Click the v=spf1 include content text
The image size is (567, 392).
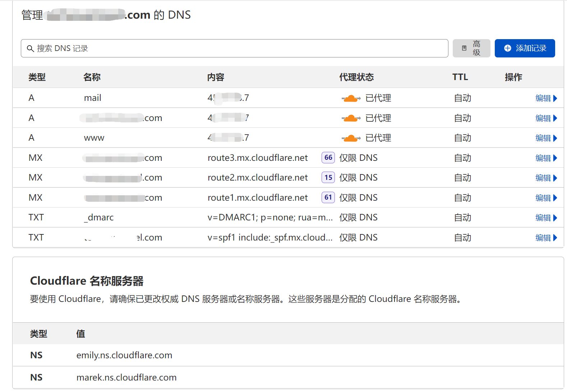click(270, 238)
